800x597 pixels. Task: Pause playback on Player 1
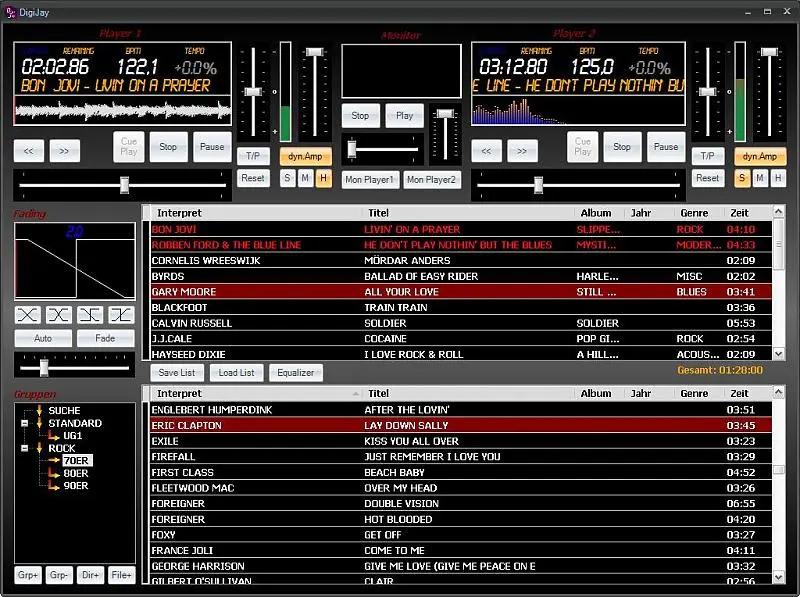coord(212,147)
